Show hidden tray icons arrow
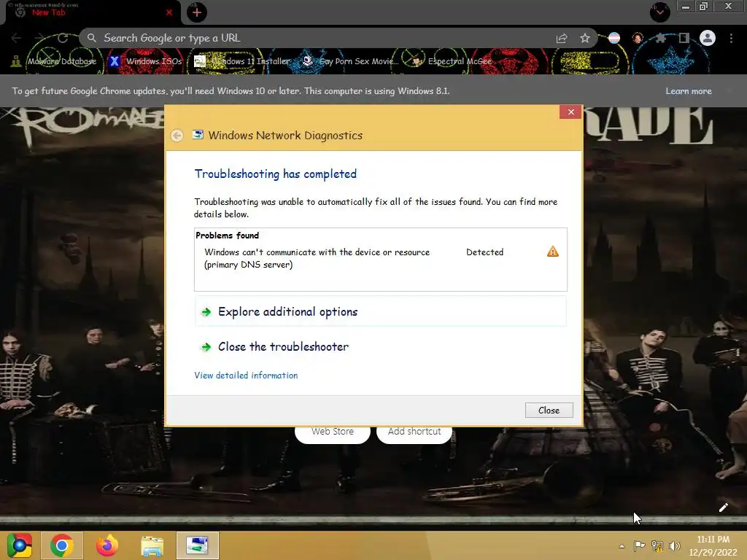Screen dimensions: 747x560 [622, 546]
